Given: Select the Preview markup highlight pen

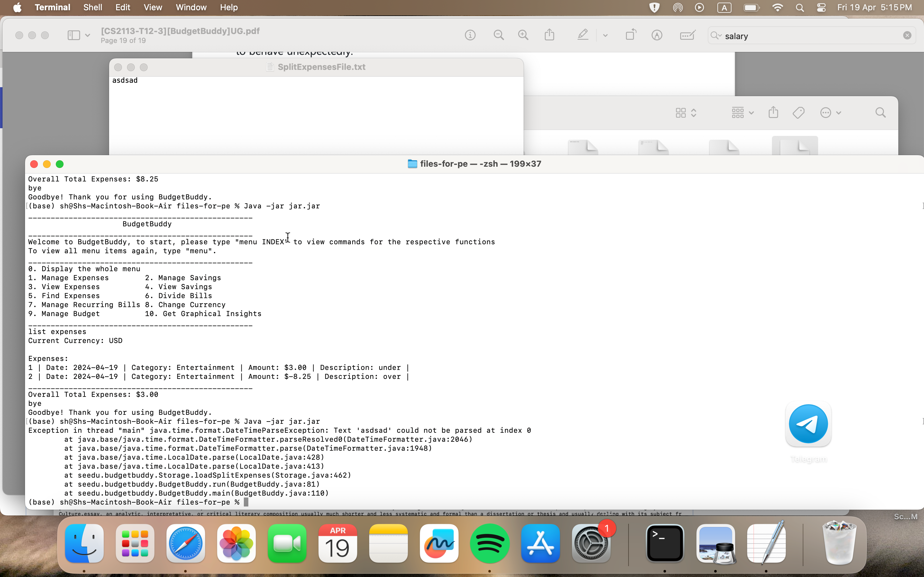Looking at the screenshot, I should tap(583, 35).
